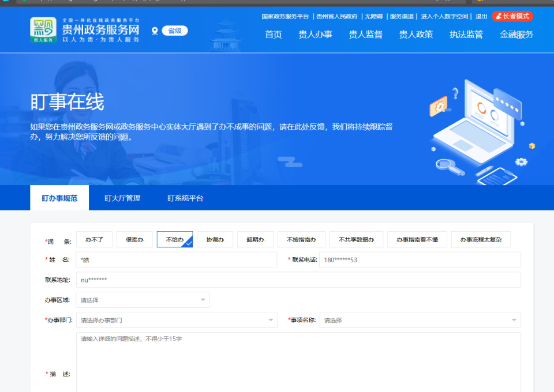Click the location pin icon beside 省级
554x392 pixels.
pos(154,30)
